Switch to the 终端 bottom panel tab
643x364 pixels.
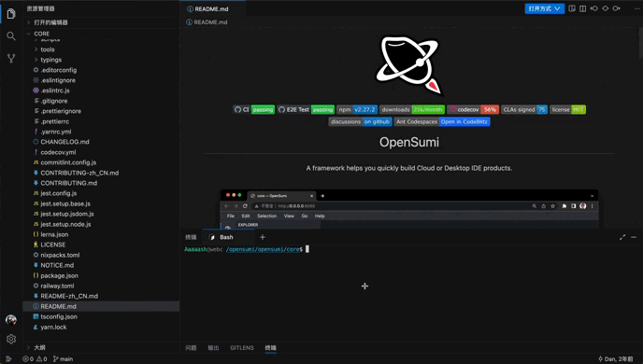tap(271, 347)
